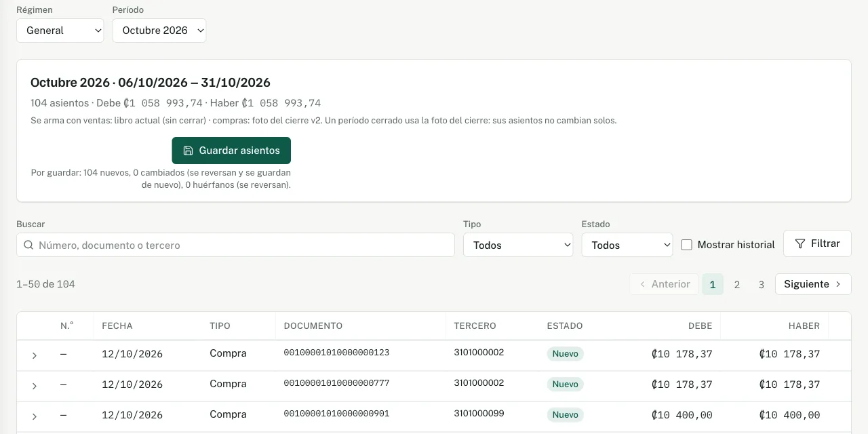Open the Estado filter dropdown
868x434 pixels.
pos(627,245)
